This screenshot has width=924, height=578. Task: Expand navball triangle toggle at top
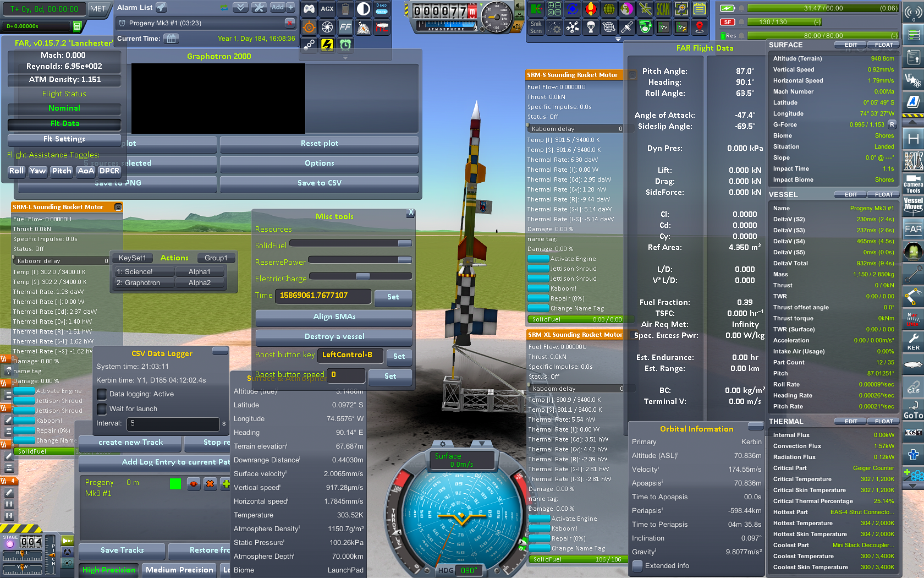(483, 443)
